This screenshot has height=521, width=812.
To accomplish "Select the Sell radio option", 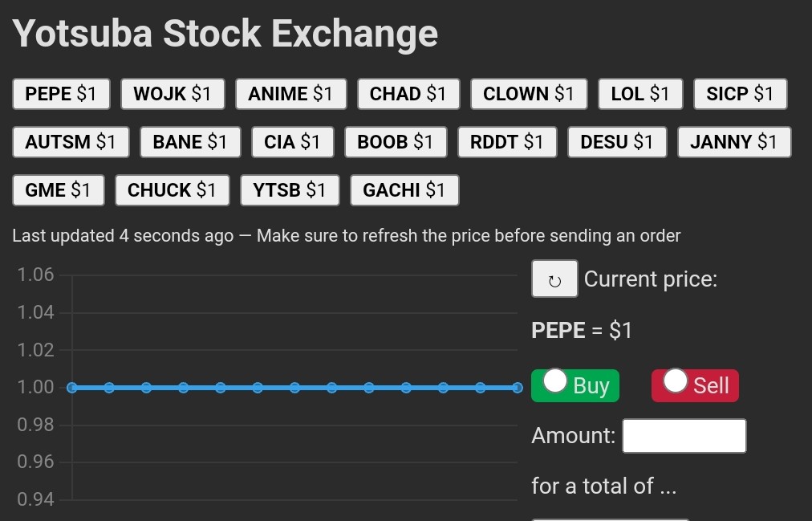I will pyautogui.click(x=676, y=382).
